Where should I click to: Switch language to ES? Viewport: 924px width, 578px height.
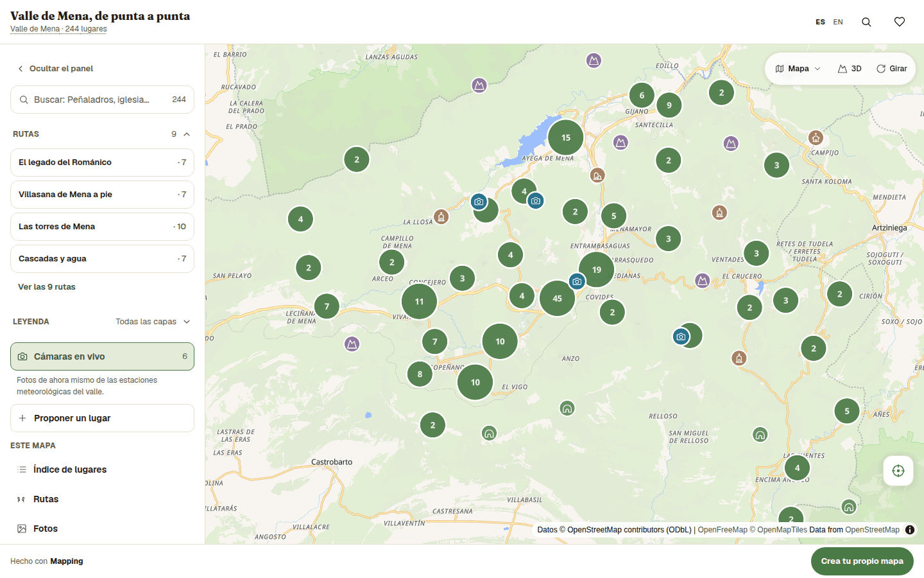[820, 22]
